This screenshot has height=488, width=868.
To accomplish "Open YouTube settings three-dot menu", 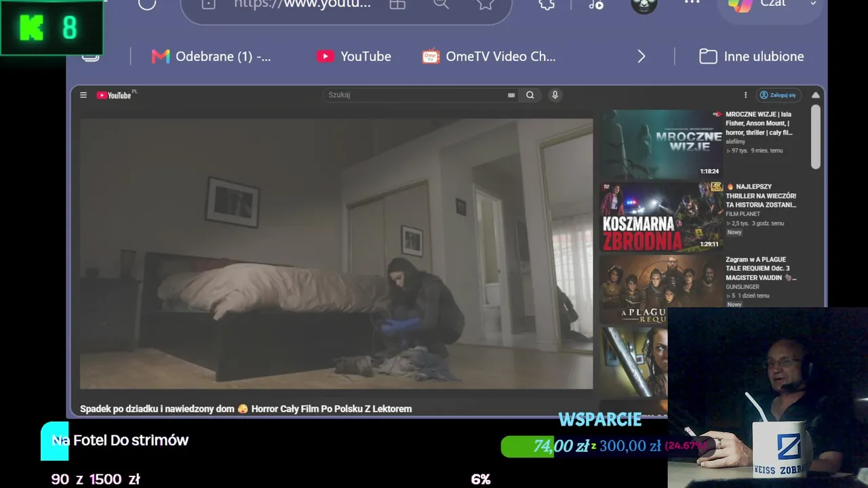I will point(745,95).
